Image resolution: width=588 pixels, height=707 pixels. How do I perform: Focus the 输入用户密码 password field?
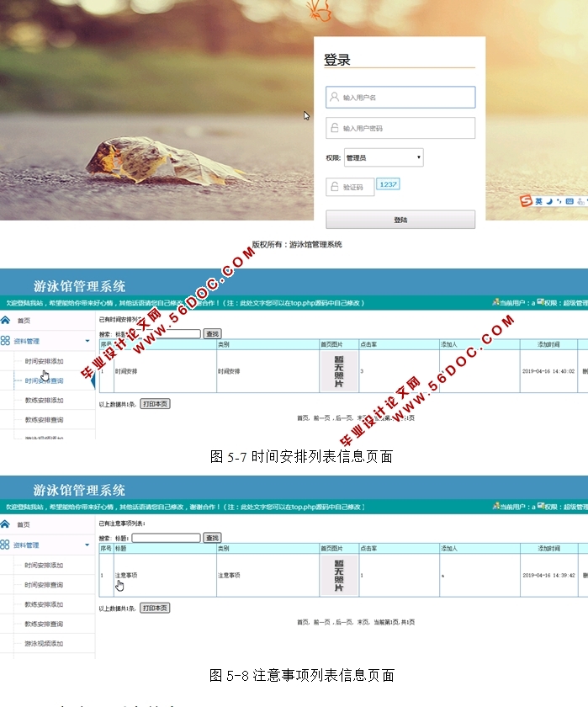tap(400, 128)
